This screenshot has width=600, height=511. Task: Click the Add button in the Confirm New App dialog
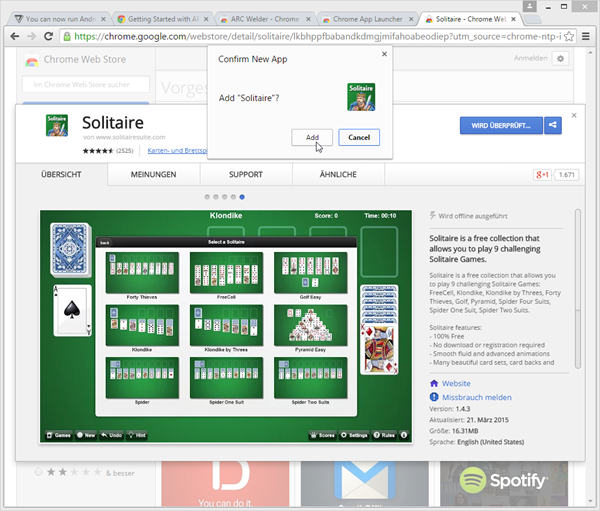(312, 137)
